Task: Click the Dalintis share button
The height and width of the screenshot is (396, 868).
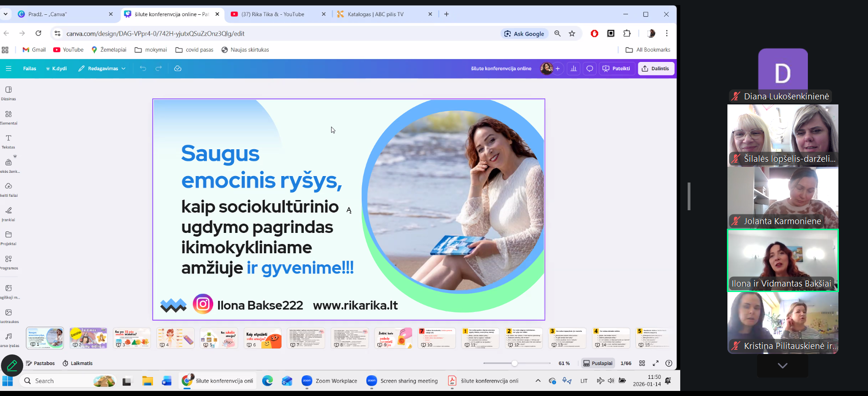Action: tap(656, 68)
